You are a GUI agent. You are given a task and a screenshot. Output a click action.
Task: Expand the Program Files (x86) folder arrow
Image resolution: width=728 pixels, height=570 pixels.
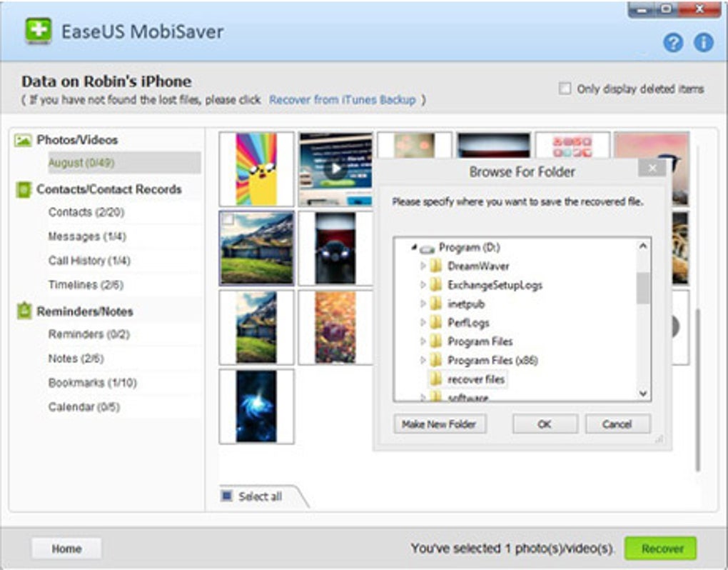pyautogui.click(x=423, y=360)
